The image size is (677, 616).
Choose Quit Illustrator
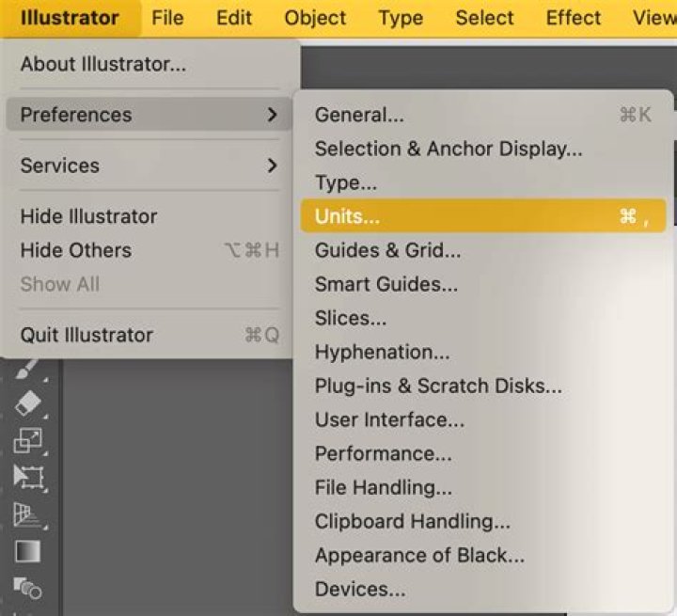point(149,335)
